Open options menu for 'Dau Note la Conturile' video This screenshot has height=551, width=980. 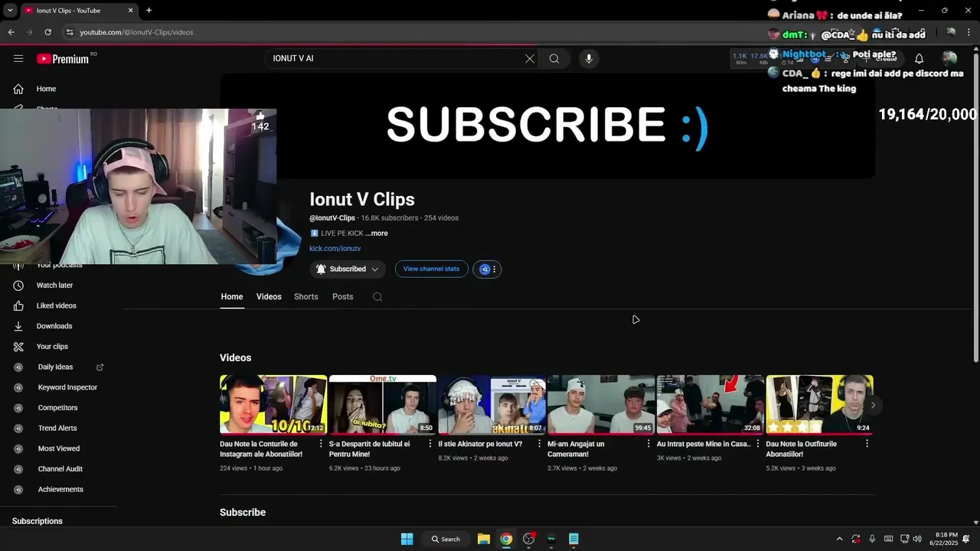point(321,444)
